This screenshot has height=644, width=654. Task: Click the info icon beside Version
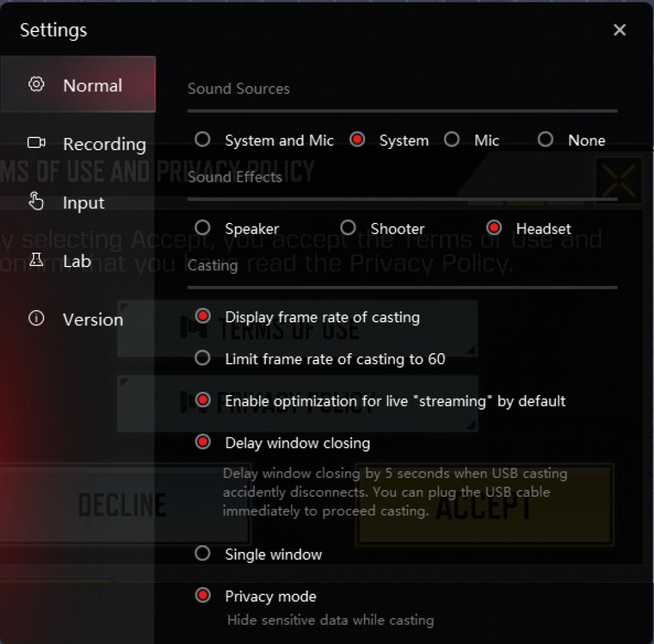(x=37, y=319)
